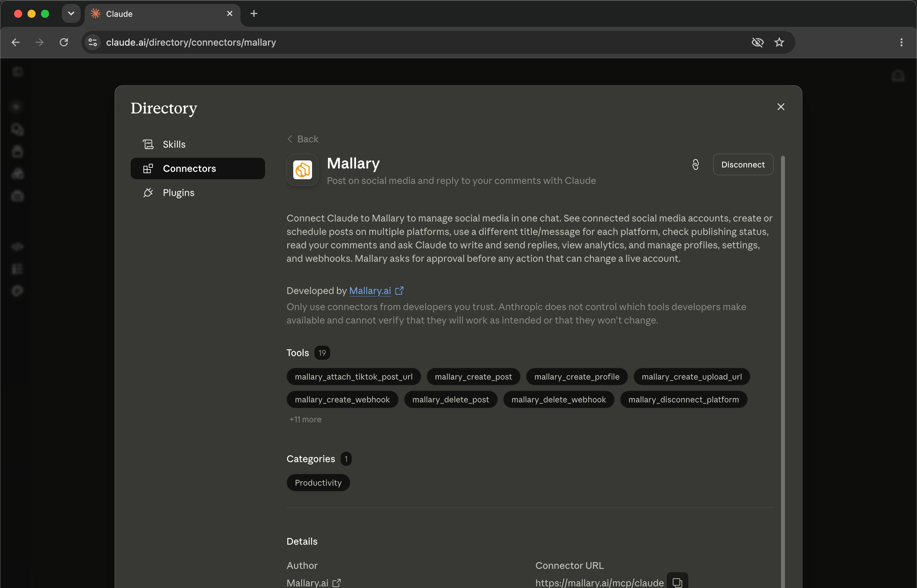The image size is (917, 588).
Task: Click the Connector URL label
Action: (x=569, y=566)
